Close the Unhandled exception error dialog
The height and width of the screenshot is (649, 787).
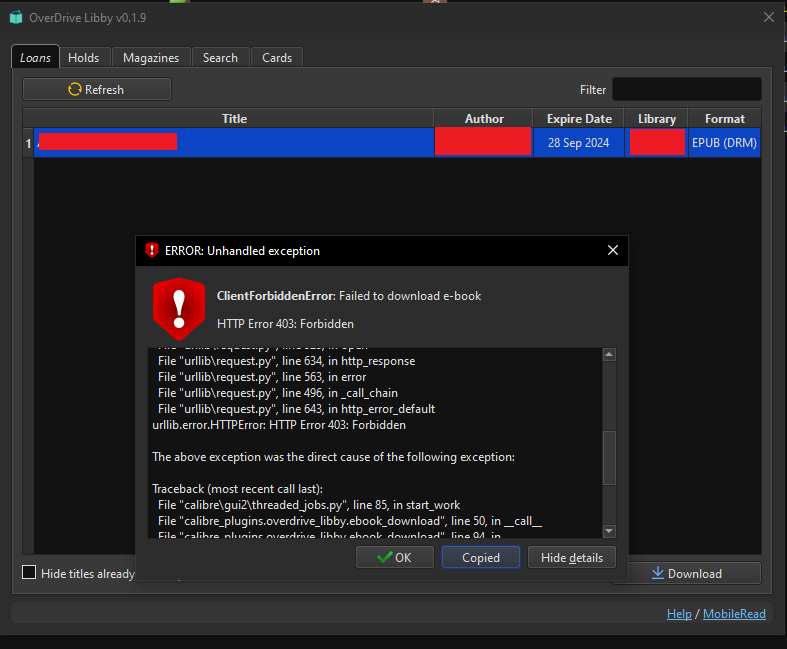point(613,250)
